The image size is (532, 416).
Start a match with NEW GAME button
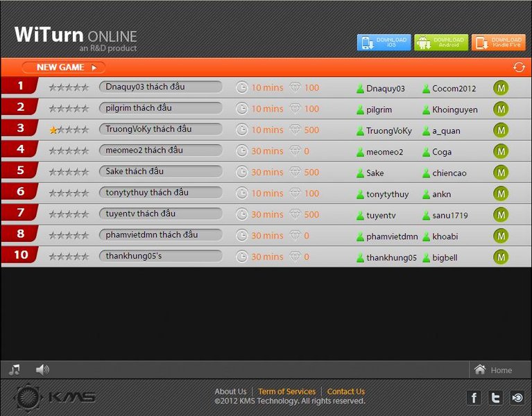click(x=64, y=67)
